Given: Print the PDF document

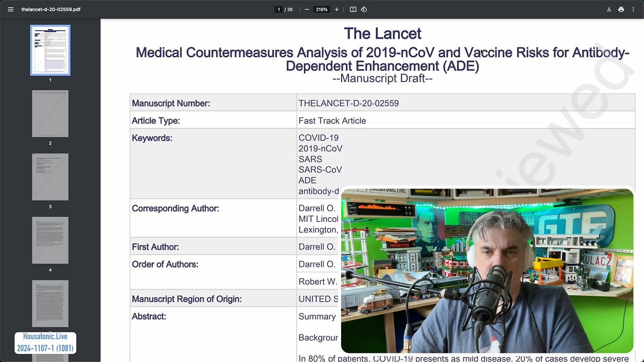Looking at the screenshot, I should [621, 10].
